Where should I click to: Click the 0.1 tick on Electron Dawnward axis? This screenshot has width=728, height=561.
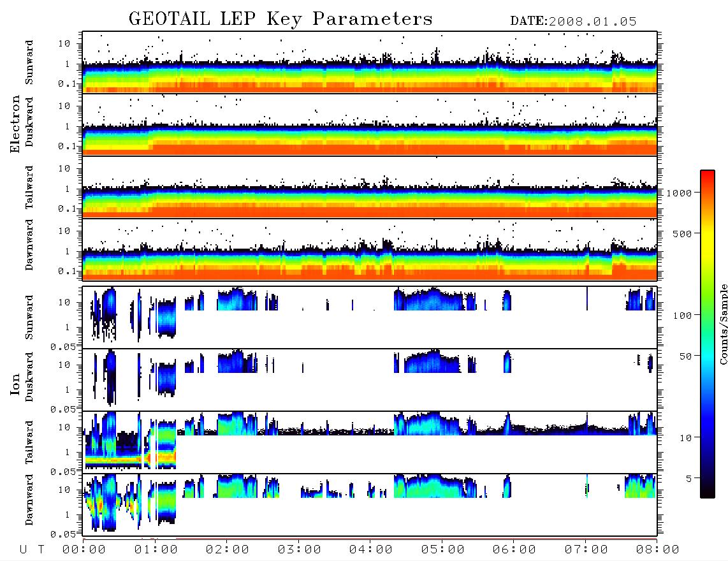coord(67,271)
